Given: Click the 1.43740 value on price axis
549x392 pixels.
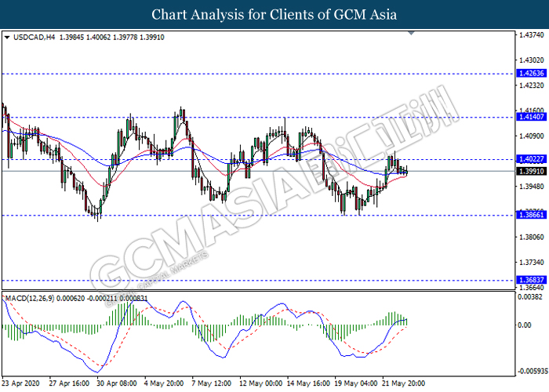Looking at the screenshot, I should pyautogui.click(x=531, y=35).
